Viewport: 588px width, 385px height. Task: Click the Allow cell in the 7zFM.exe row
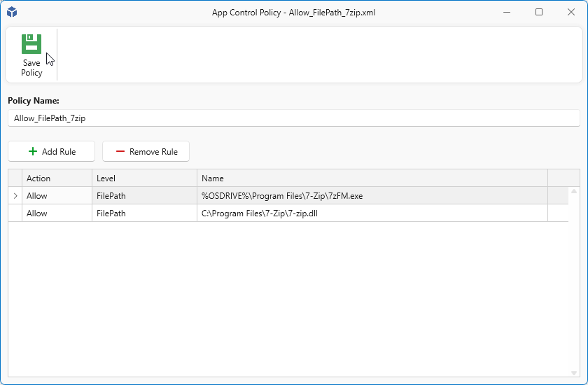pyautogui.click(x=57, y=196)
